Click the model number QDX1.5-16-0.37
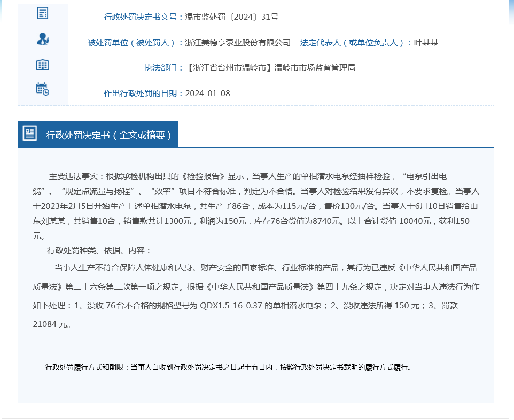 231,306
